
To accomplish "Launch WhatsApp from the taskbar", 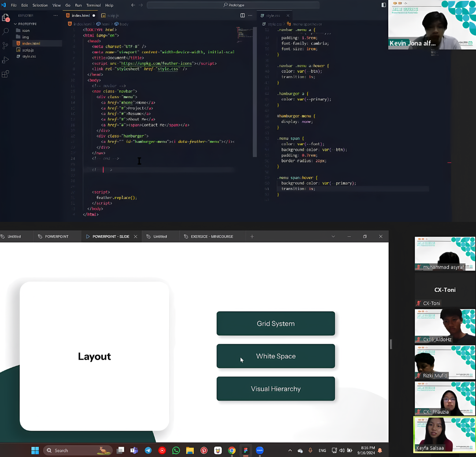I will 176,450.
